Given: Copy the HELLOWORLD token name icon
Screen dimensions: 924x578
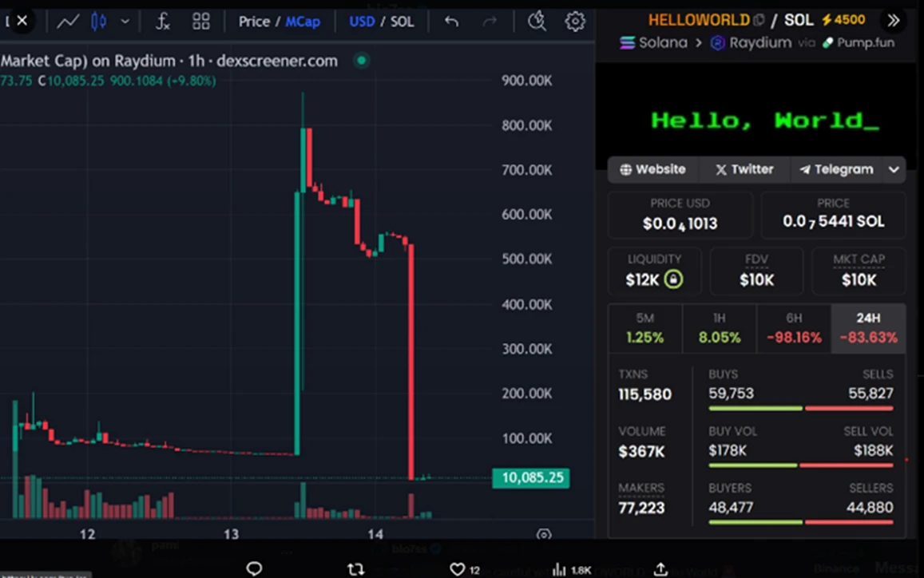Looking at the screenshot, I should (759, 20).
